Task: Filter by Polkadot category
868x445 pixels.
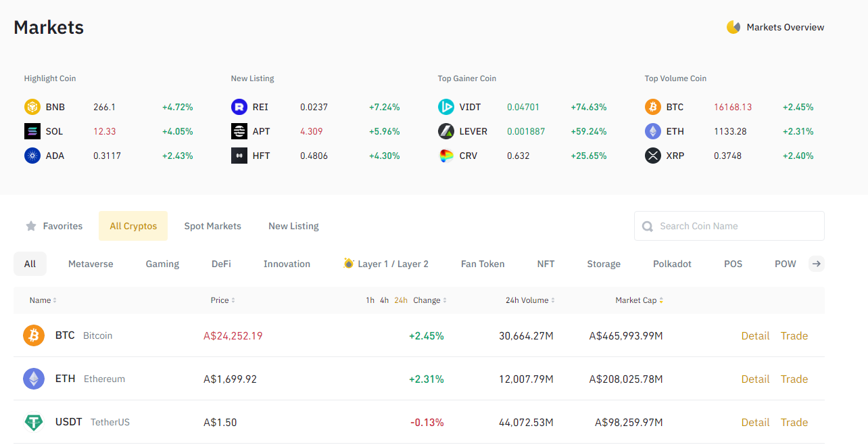Action: (x=672, y=264)
